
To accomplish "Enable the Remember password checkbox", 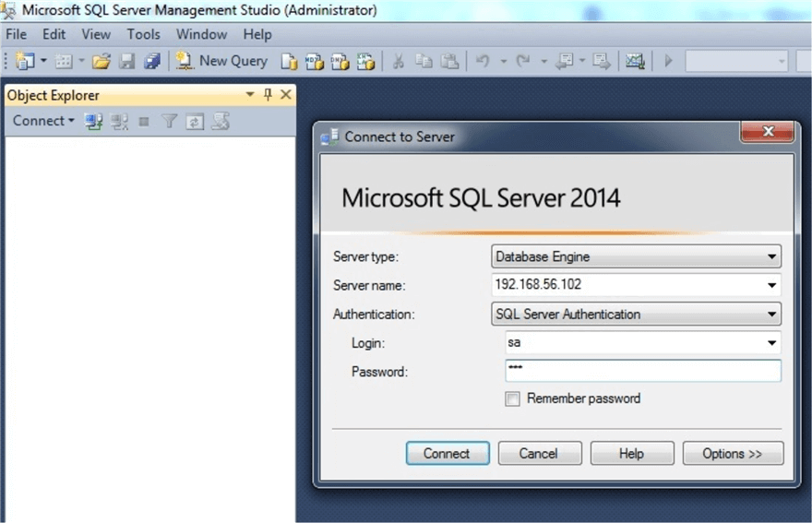I will (512, 398).
